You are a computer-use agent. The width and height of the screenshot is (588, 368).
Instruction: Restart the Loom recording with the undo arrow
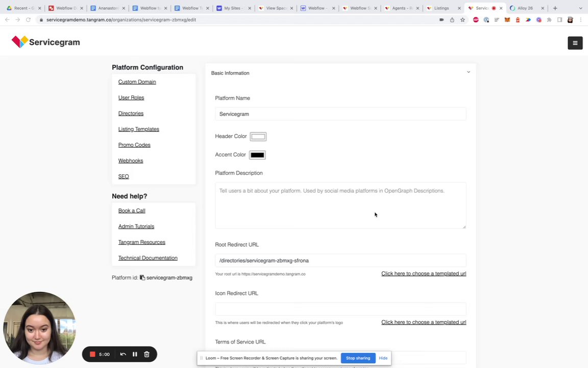pyautogui.click(x=123, y=354)
